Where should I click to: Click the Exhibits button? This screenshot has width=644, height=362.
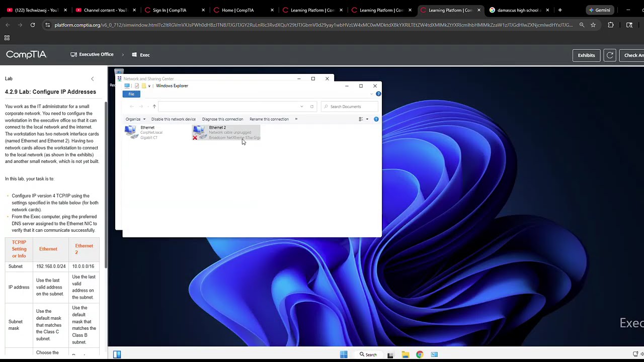[586, 55]
